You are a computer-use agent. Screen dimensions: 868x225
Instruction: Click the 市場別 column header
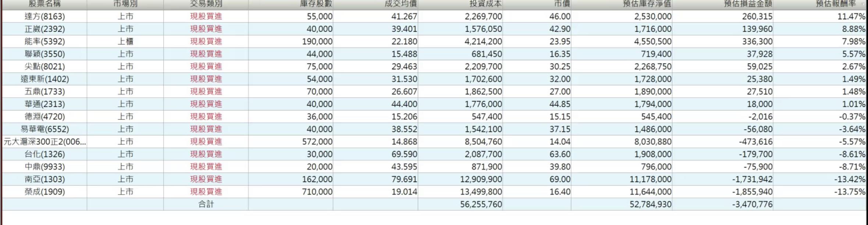(125, 4)
